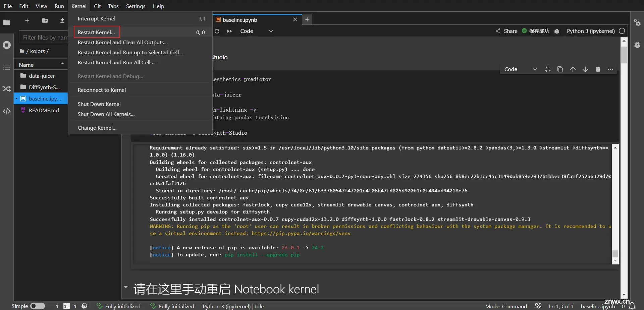Open the File menu
644x310 pixels.
(8, 6)
